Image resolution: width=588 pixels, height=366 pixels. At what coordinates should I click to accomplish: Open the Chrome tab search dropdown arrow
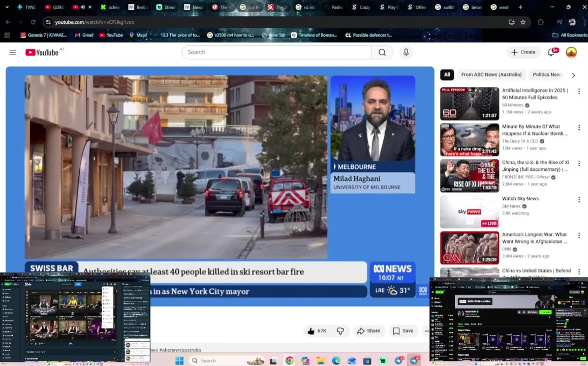7,7
